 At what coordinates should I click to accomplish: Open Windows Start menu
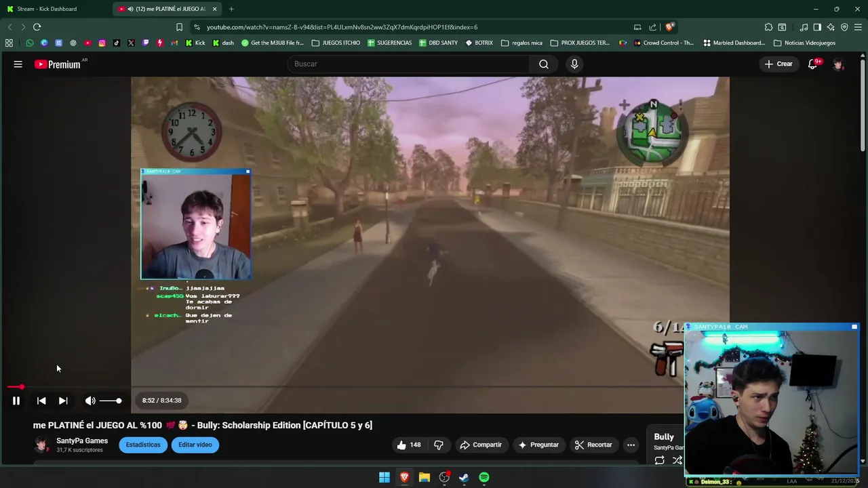pos(384,477)
